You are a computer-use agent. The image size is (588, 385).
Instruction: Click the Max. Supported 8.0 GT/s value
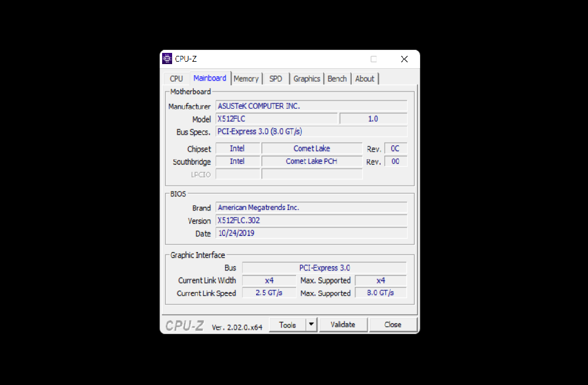[x=381, y=293]
